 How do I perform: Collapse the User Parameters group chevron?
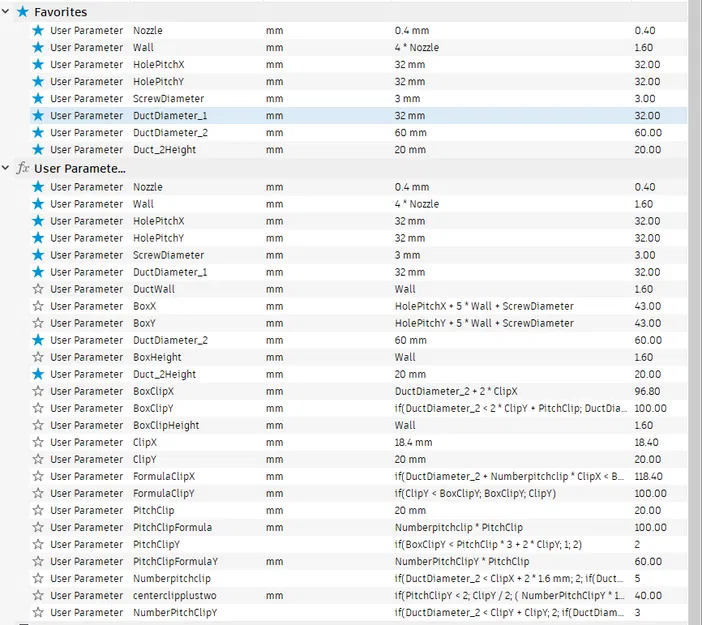point(5,168)
